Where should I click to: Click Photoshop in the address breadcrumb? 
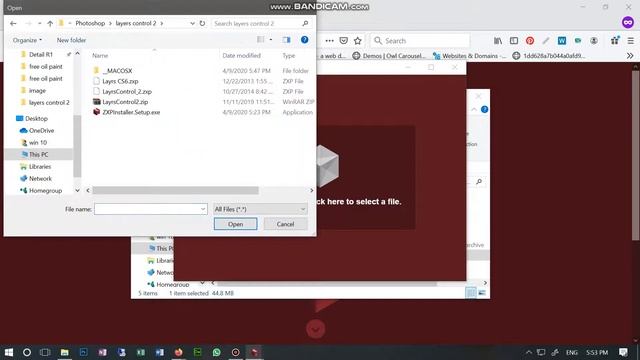coord(90,23)
